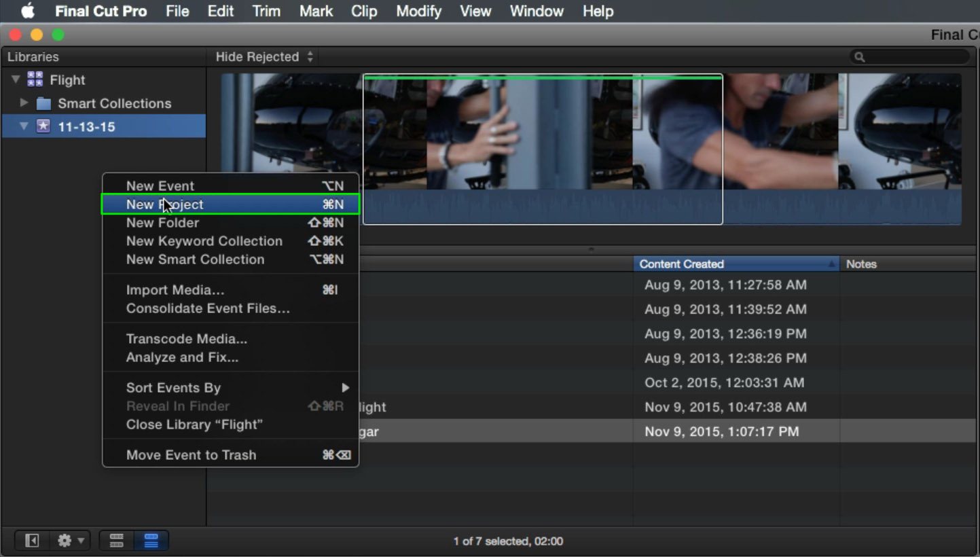
Task: Click the Libraries panel header
Action: click(x=104, y=57)
